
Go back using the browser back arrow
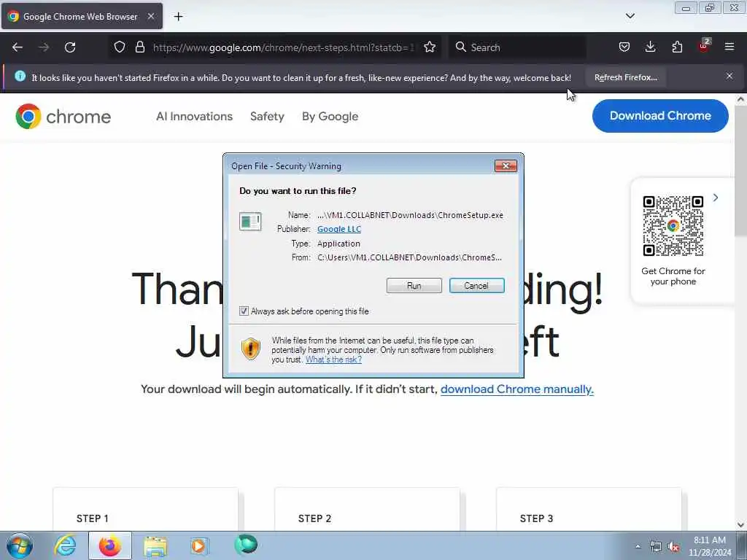18,47
